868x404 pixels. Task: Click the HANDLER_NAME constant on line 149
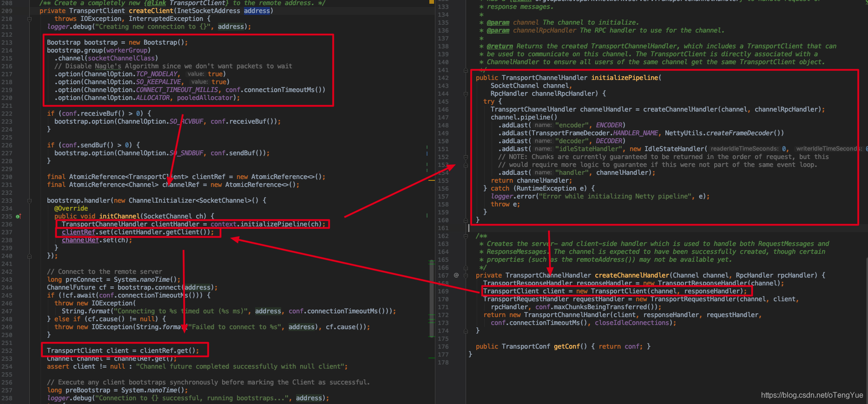pos(636,133)
